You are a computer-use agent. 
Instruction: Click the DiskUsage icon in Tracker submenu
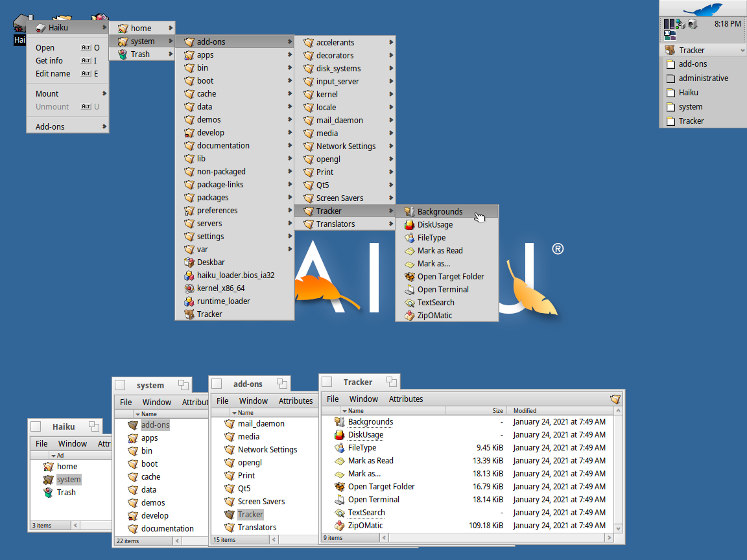click(409, 224)
